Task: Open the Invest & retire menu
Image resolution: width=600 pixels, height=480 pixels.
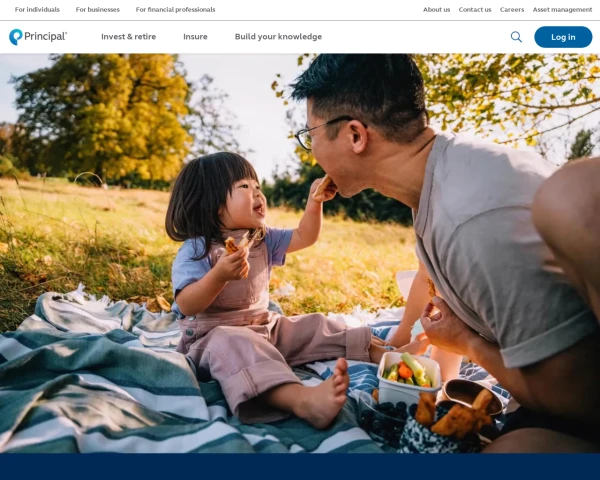Action: [x=129, y=37]
